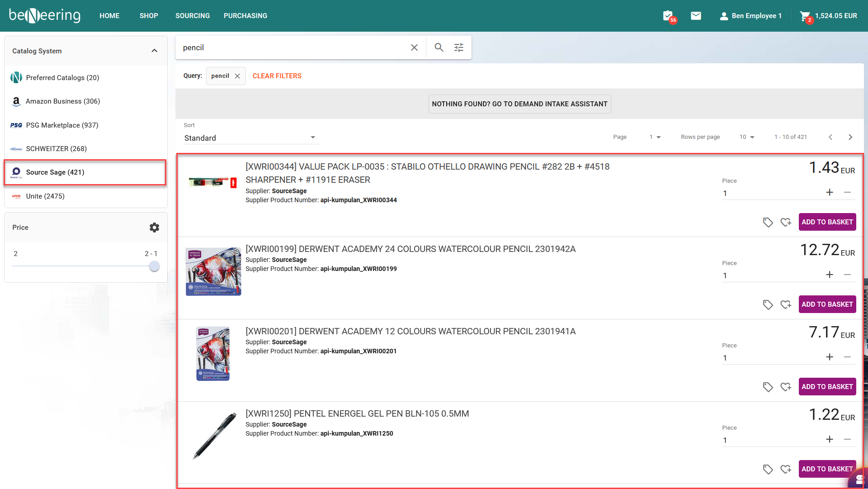This screenshot has height=489, width=868.
Task: Open the shopping cart icon
Action: pyautogui.click(x=805, y=16)
